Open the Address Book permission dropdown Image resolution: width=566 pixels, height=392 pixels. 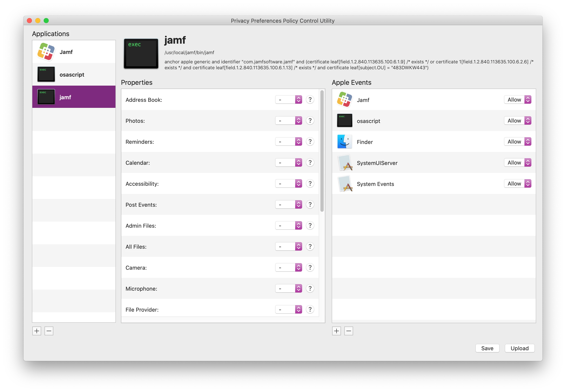(288, 99)
